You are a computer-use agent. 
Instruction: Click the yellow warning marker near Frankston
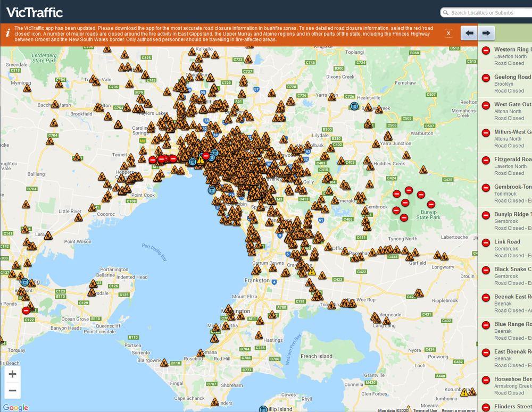pos(312,271)
